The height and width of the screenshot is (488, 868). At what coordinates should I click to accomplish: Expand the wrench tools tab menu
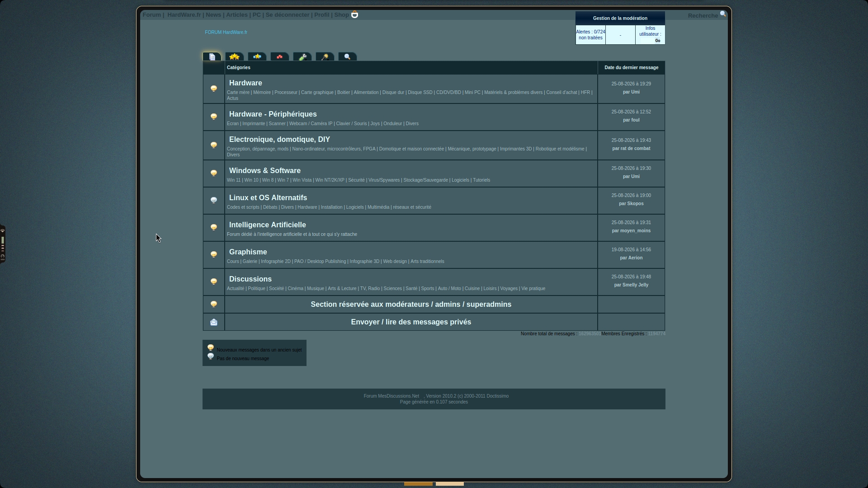(x=302, y=56)
